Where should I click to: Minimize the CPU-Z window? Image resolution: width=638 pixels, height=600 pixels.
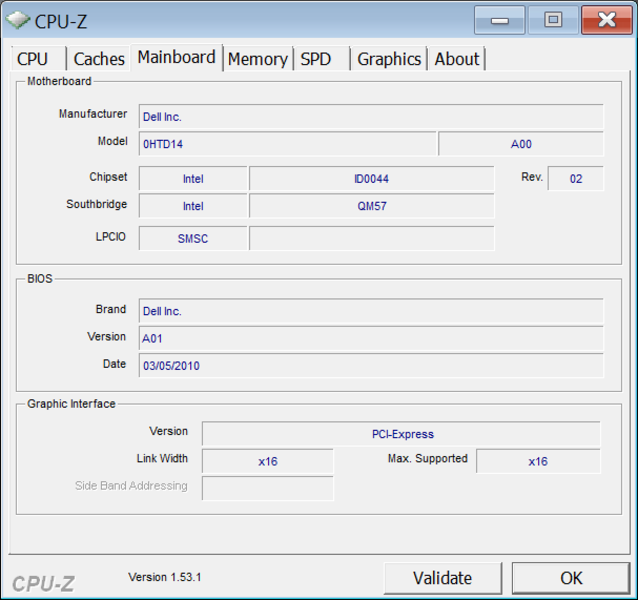[500, 20]
